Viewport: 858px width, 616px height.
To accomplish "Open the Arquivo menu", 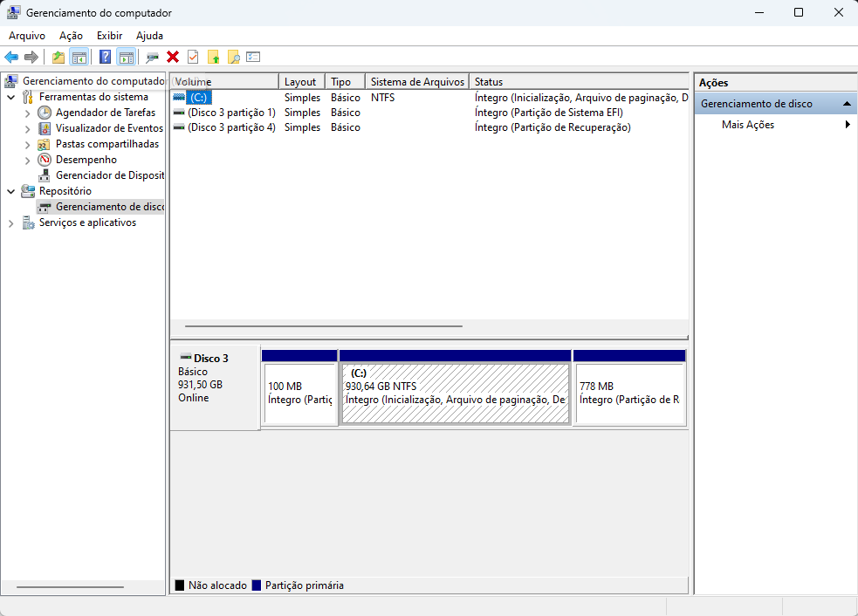I will (27, 36).
